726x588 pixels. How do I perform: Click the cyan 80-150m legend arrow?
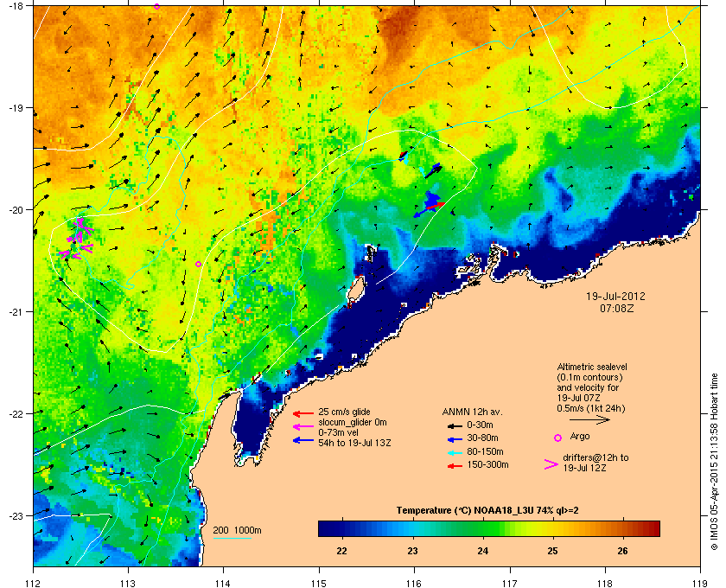pyautogui.click(x=455, y=453)
